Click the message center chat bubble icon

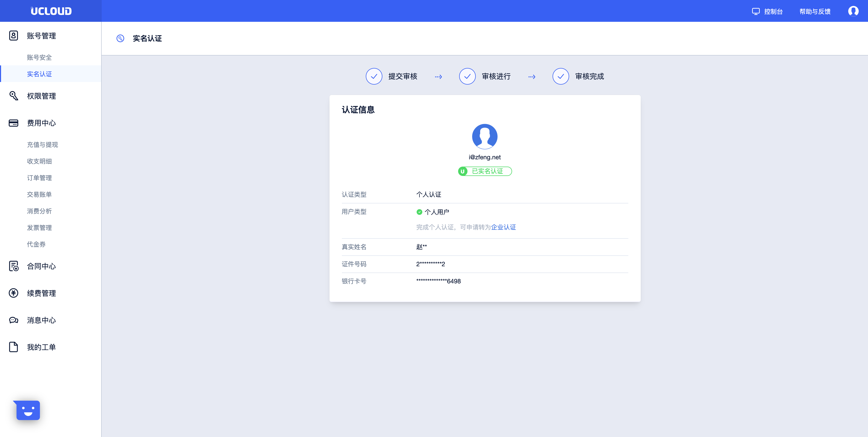13,320
